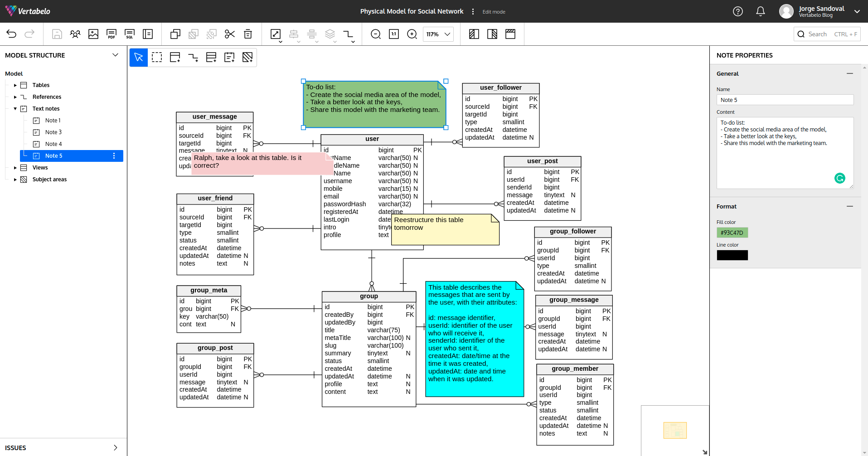Image resolution: width=868 pixels, height=456 pixels.
Task: Select the area selection tool
Action: pos(157,57)
